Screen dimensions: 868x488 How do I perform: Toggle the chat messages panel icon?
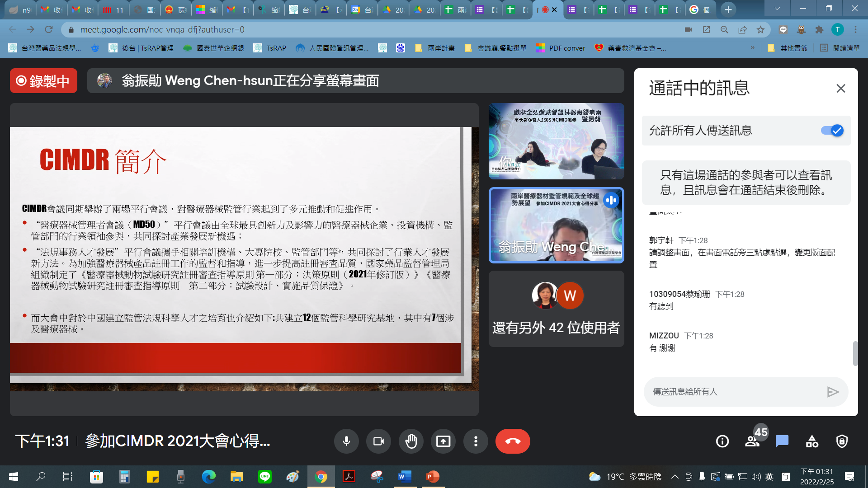point(782,441)
